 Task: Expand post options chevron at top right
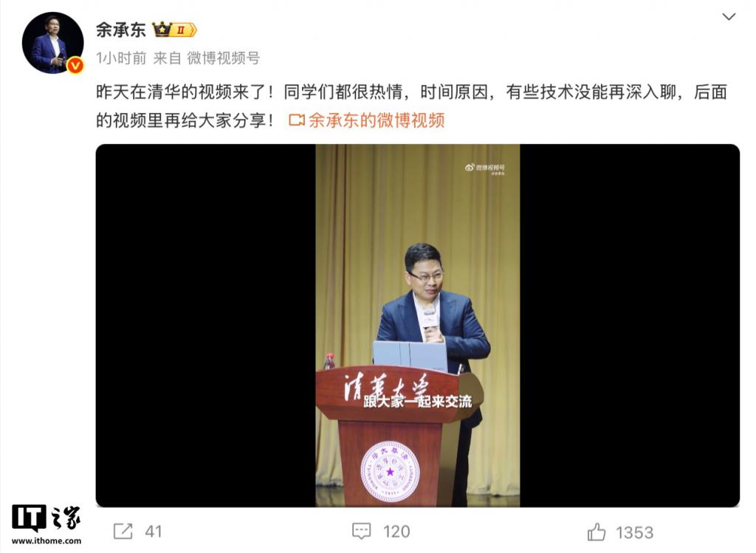coord(729,17)
